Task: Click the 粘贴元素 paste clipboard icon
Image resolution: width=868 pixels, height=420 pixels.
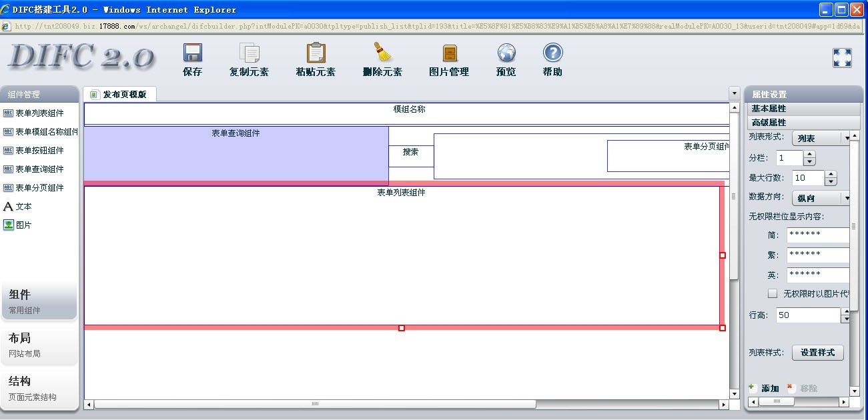Action: coord(316,53)
